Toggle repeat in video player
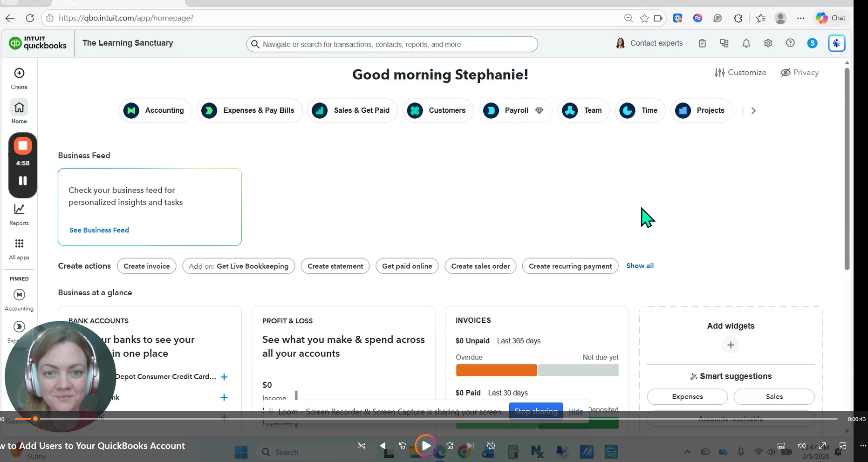This screenshot has width=868, height=462. [x=491, y=446]
